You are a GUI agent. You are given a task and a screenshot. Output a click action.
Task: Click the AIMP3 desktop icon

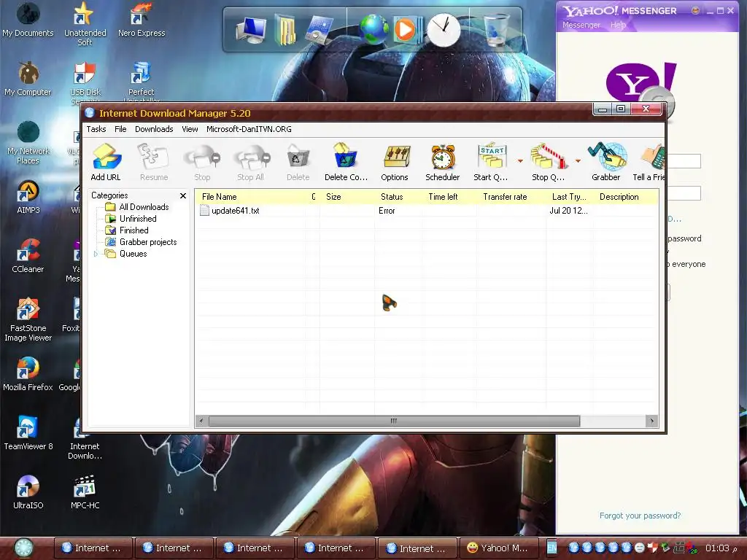pos(28,197)
